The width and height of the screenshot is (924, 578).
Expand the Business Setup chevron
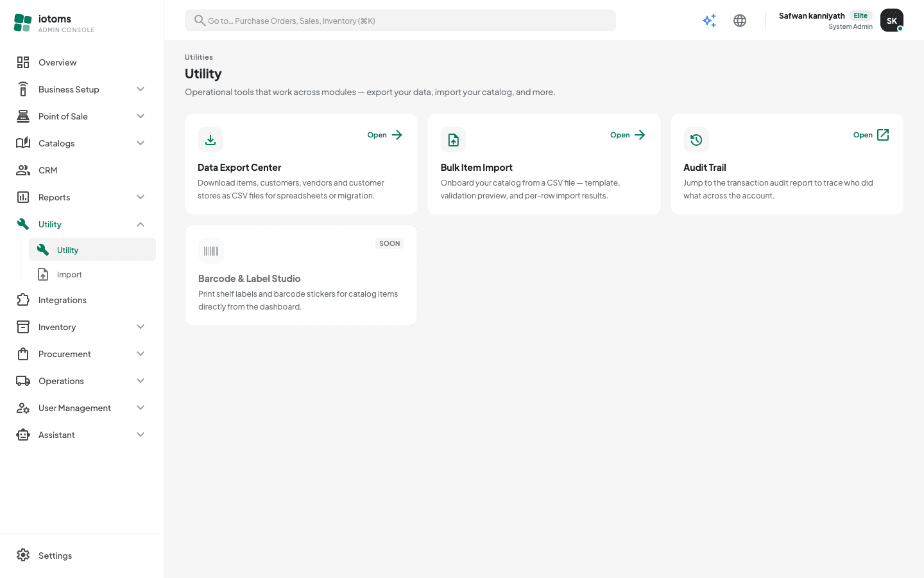pos(141,89)
